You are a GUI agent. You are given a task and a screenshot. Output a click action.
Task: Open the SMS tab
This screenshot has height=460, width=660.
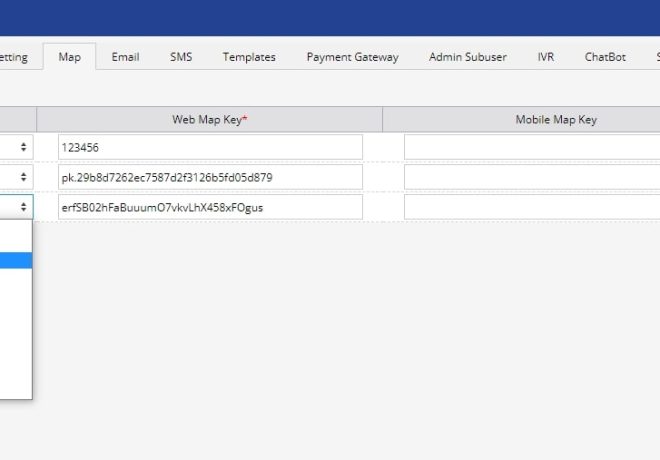pyautogui.click(x=181, y=57)
